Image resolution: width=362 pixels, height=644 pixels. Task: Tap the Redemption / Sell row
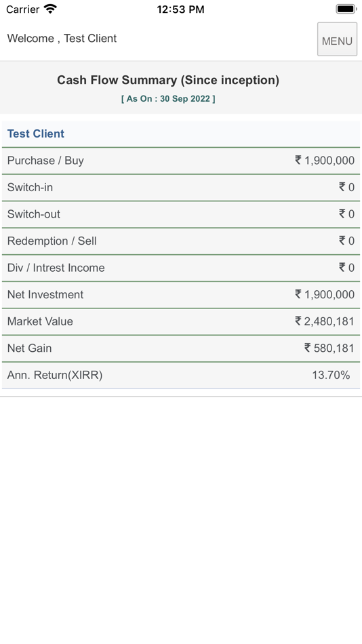click(181, 241)
